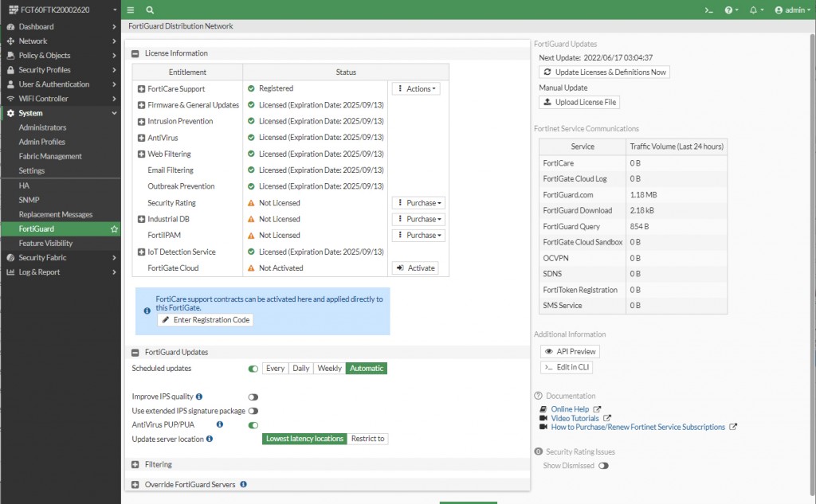Open FGT60FTK20002620 device dropdown

[x=61, y=10]
